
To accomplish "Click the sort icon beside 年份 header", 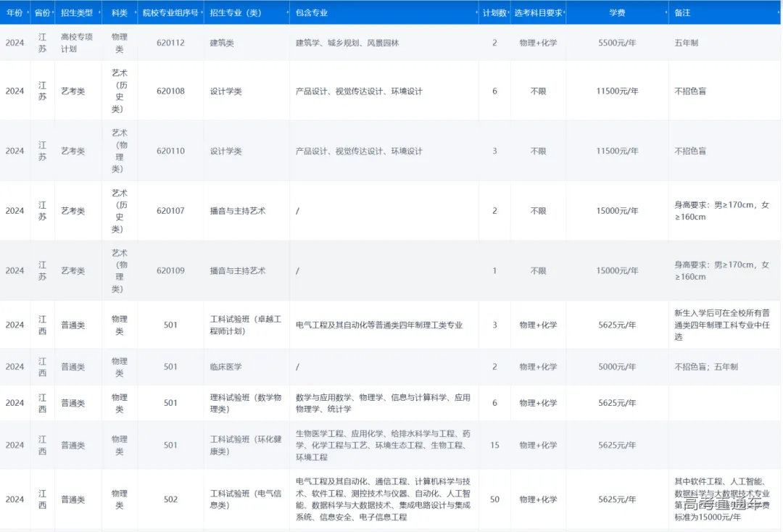I will 28,12.
